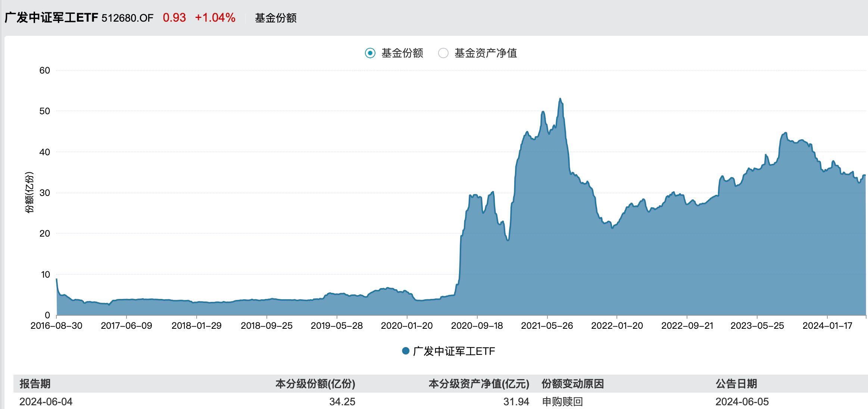
Task: Click x-axis date label 2020-01-20
Action: click(x=407, y=326)
